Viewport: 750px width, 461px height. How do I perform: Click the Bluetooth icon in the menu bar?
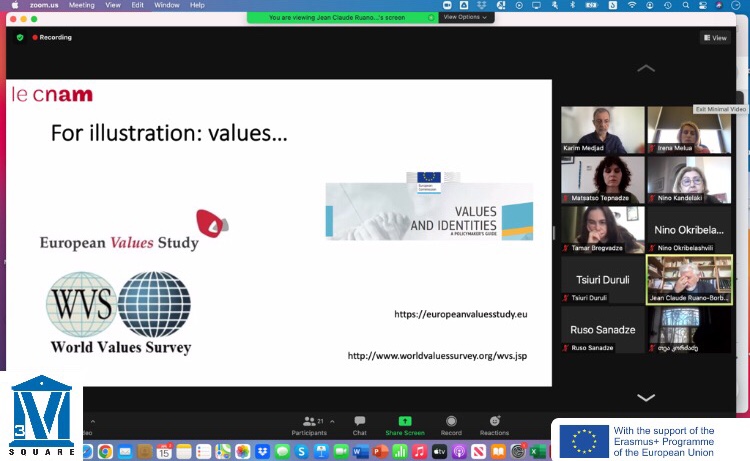(x=573, y=5)
